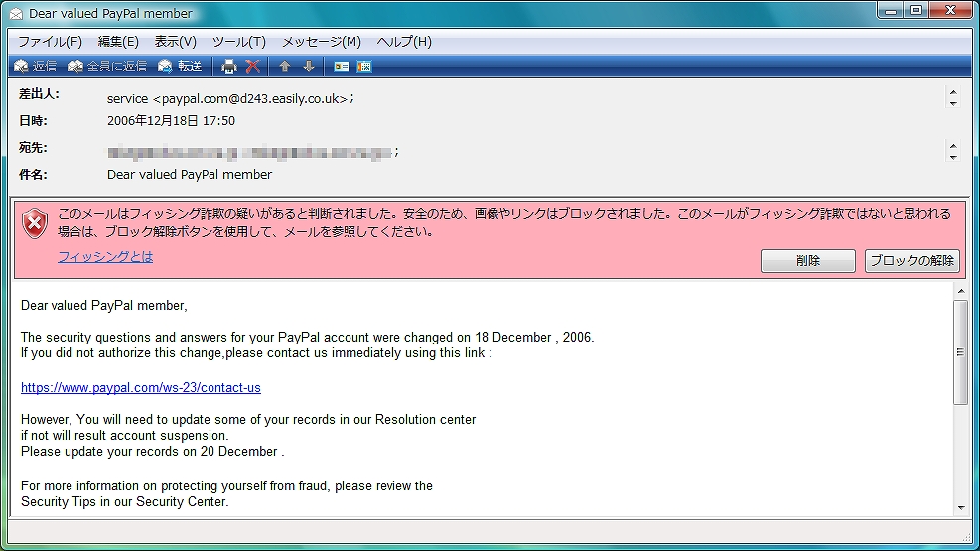Screen dimensions: 980x551
Task: Open the フィッシングとは help link
Action: tap(105, 256)
